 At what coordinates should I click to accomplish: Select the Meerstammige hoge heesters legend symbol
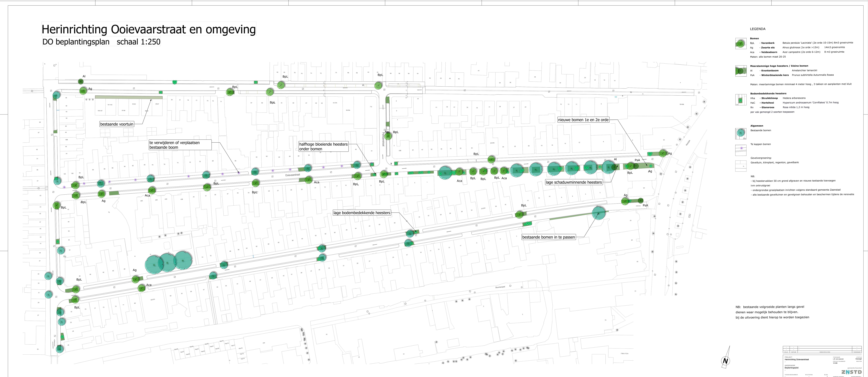[x=741, y=71]
